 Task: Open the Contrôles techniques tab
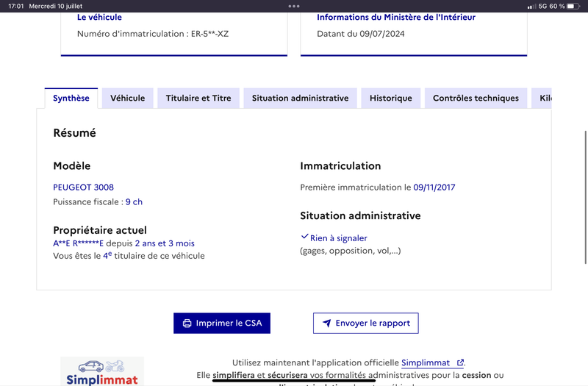point(476,98)
